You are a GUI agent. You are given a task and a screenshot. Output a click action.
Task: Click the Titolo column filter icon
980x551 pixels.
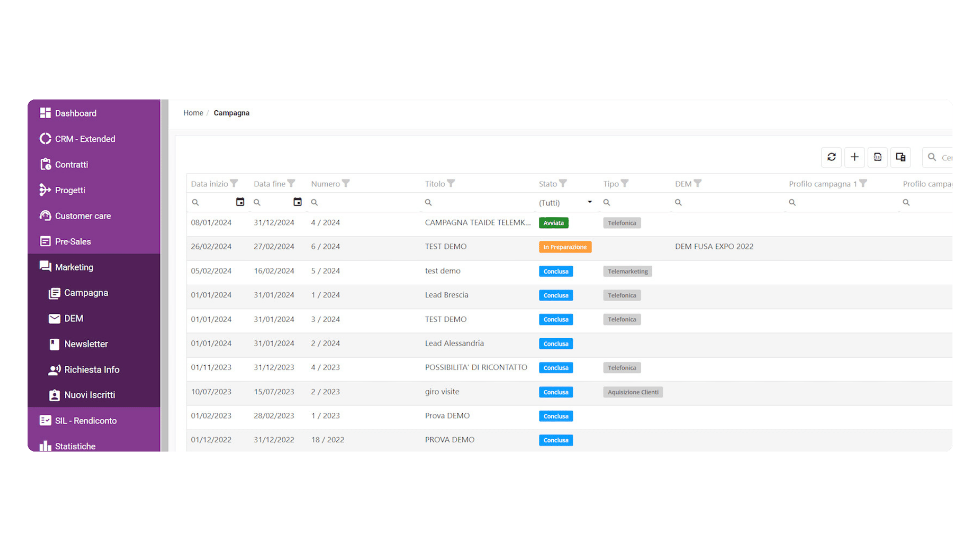pyautogui.click(x=451, y=183)
